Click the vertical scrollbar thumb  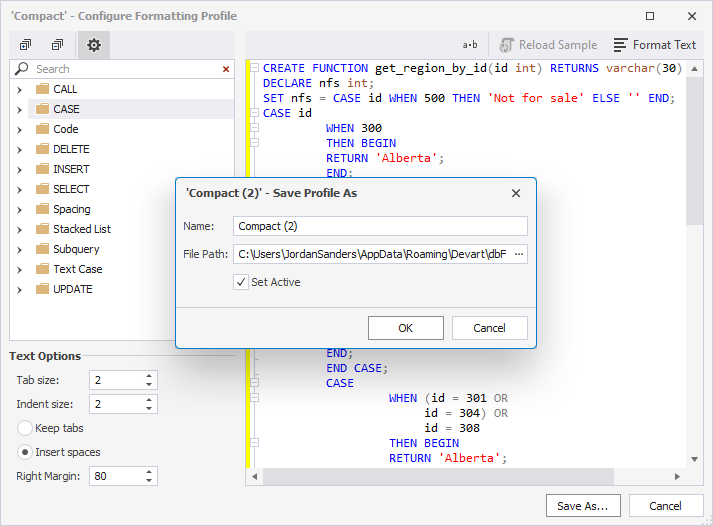694,150
